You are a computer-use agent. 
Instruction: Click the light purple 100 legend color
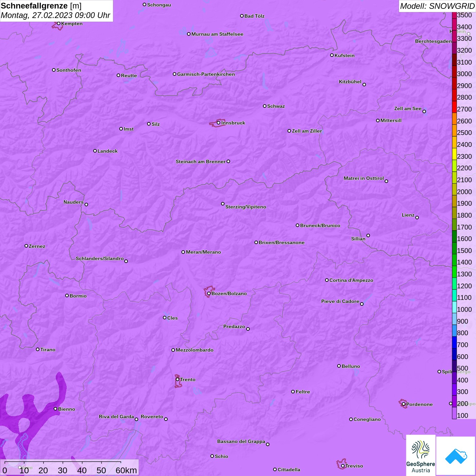point(454,413)
